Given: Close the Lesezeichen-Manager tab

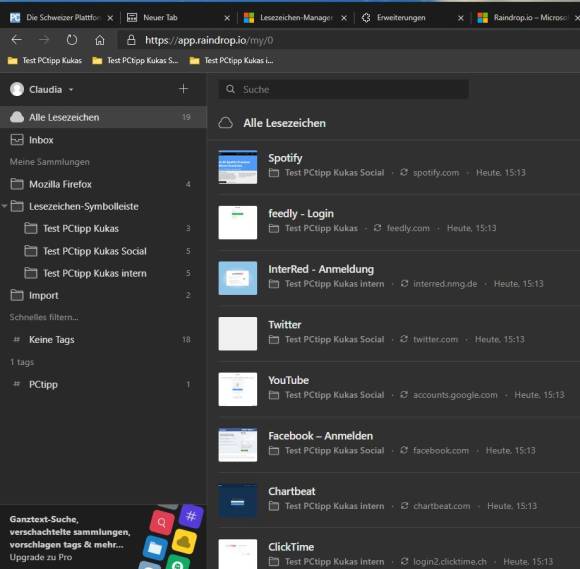Looking at the screenshot, I should [344, 18].
